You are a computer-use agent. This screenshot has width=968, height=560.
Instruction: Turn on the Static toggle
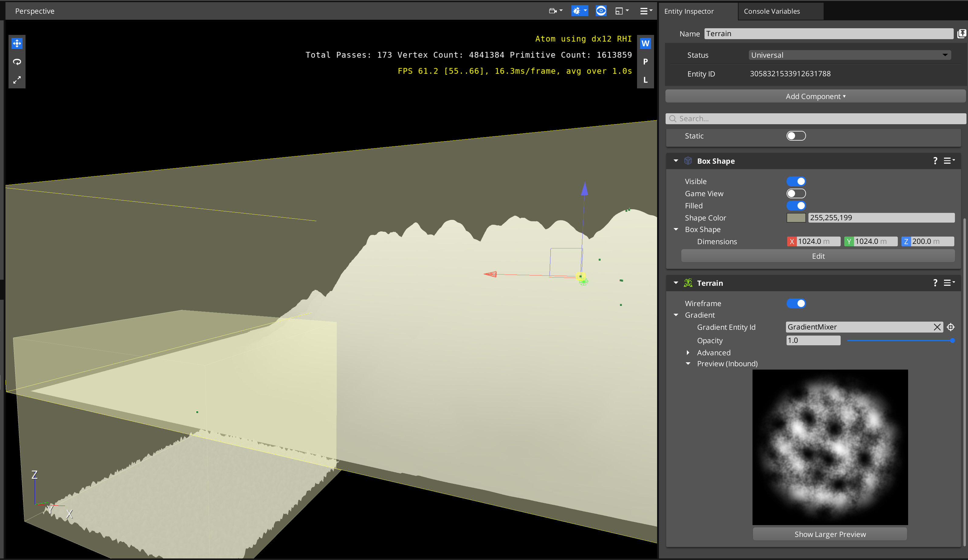tap(796, 135)
